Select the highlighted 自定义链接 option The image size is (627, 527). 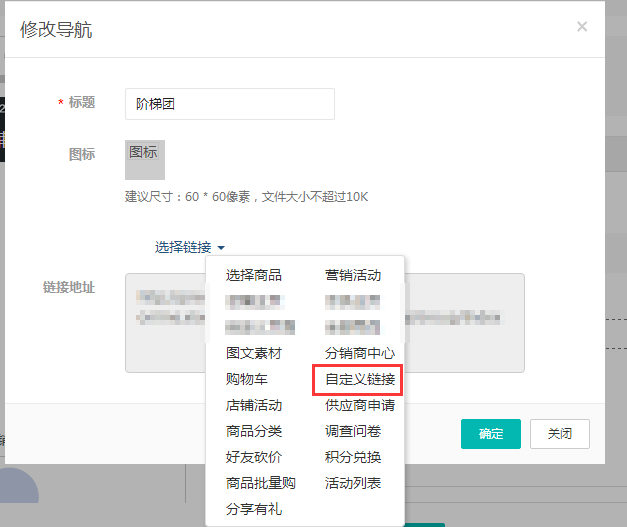360,380
